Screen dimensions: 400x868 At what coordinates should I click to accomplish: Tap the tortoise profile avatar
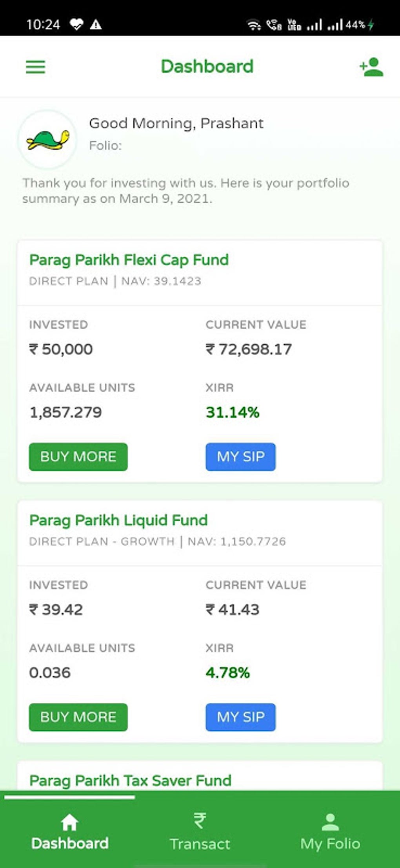(47, 140)
